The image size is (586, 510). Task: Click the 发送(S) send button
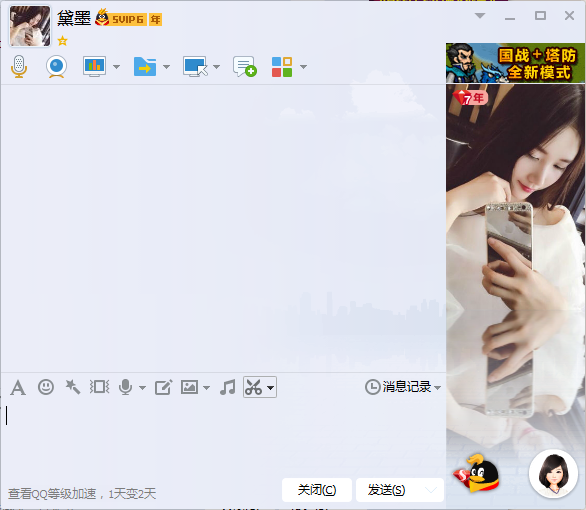[x=386, y=490]
